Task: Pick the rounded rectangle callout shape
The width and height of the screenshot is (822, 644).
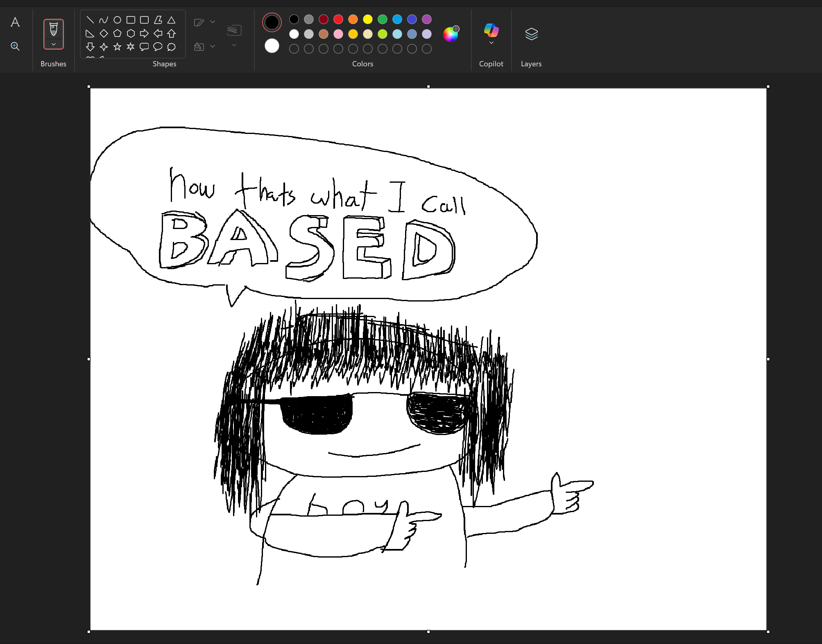Action: click(144, 47)
